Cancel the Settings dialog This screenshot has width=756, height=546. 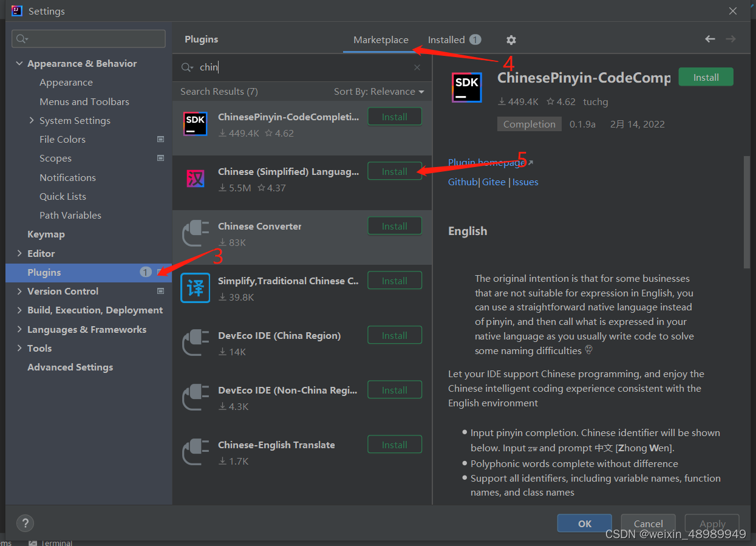(648, 524)
